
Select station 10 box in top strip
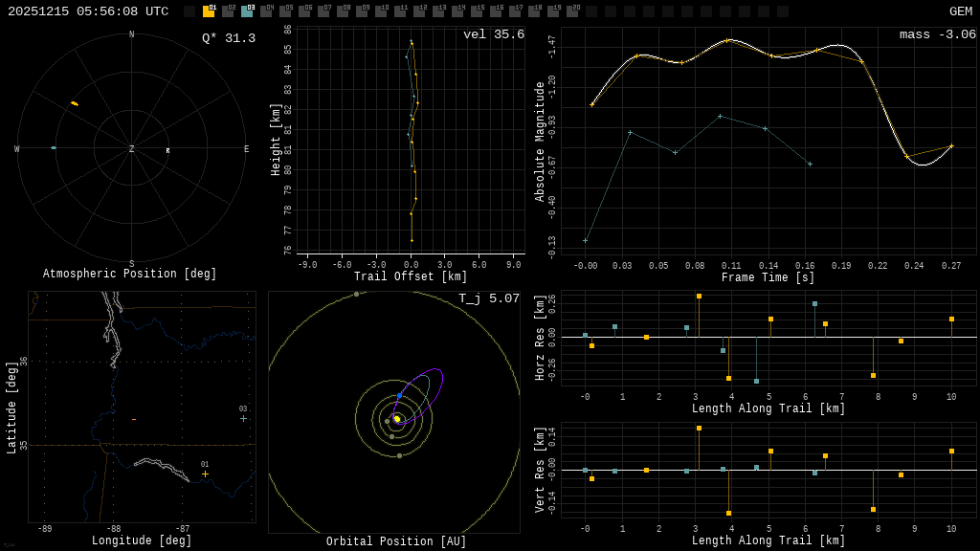(x=381, y=11)
